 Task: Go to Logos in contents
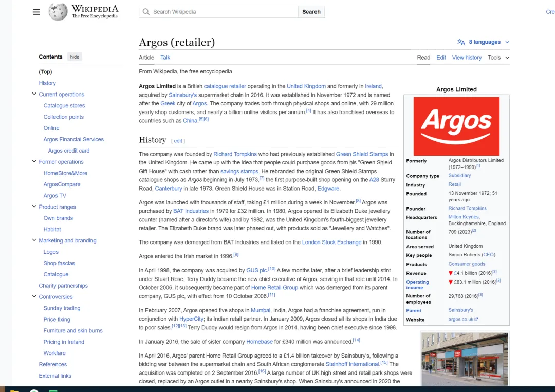click(51, 252)
